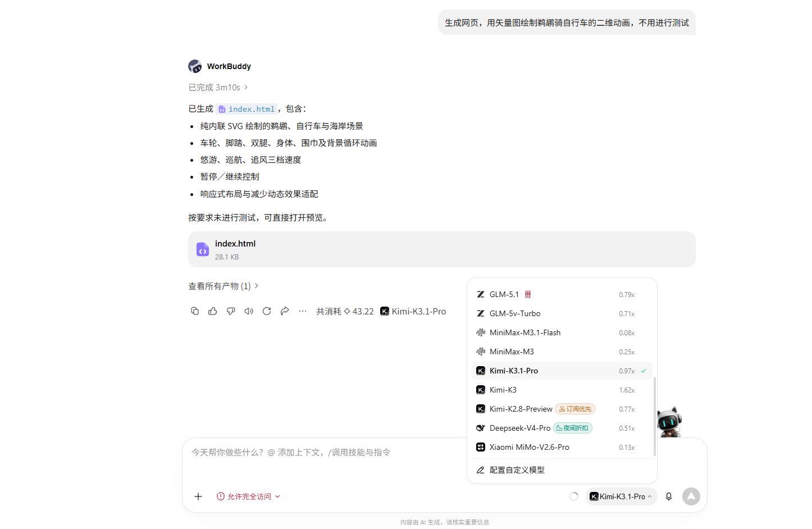Viewport: 812px width, 529px height.
Task: Switch to the Kimi-K3 model
Action: 562,390
